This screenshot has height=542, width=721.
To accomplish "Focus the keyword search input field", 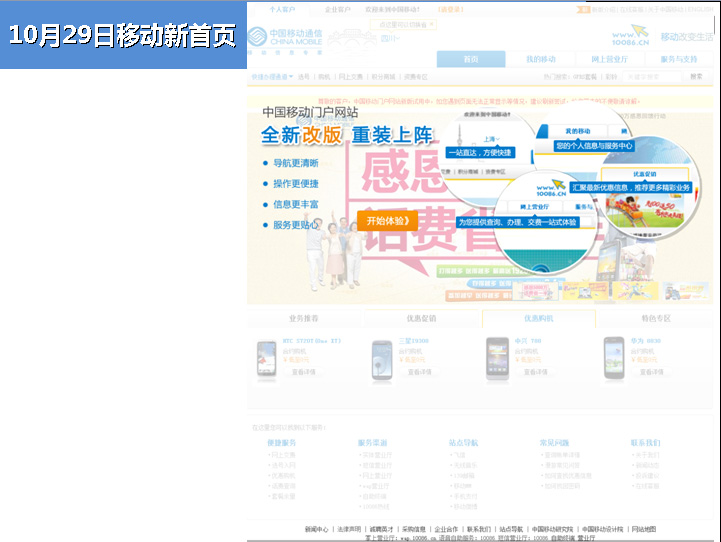I will 652,77.
